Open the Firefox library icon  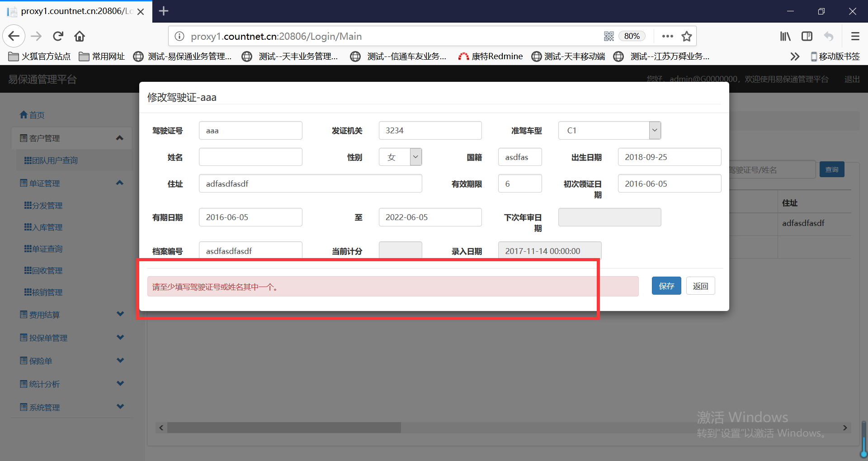click(x=785, y=36)
